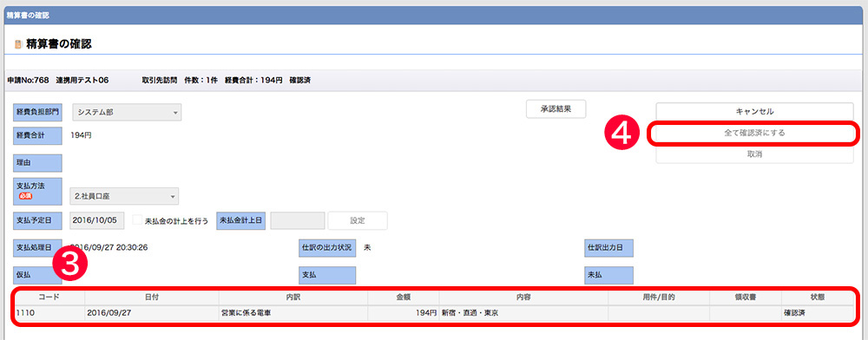The width and height of the screenshot is (868, 340).
Task: Click the 内訳 column header
Action: point(293,297)
